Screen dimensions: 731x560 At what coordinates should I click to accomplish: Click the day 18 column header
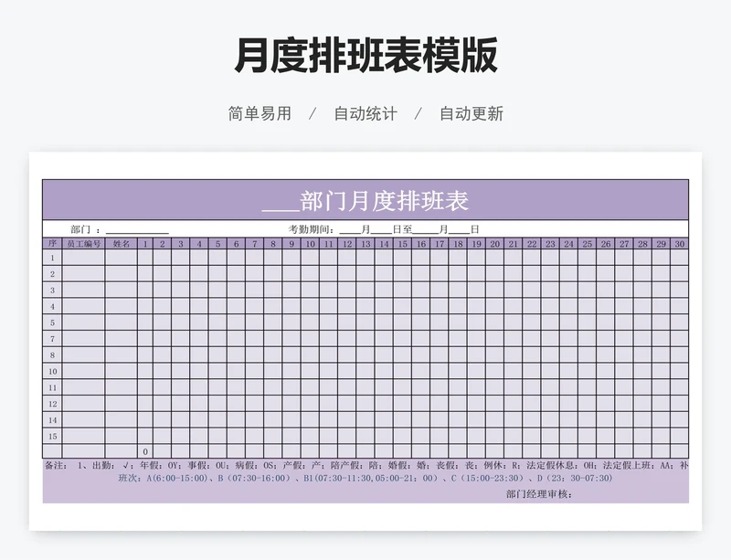click(x=459, y=243)
